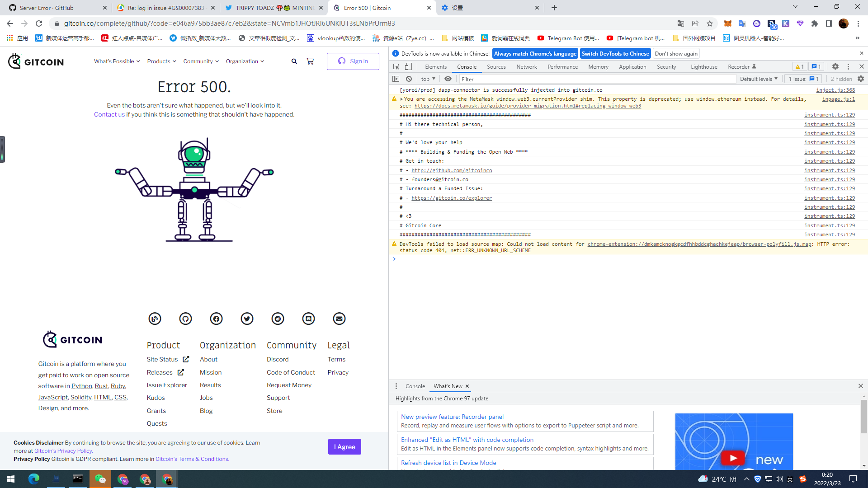Switch to the Memory tab

tap(599, 67)
